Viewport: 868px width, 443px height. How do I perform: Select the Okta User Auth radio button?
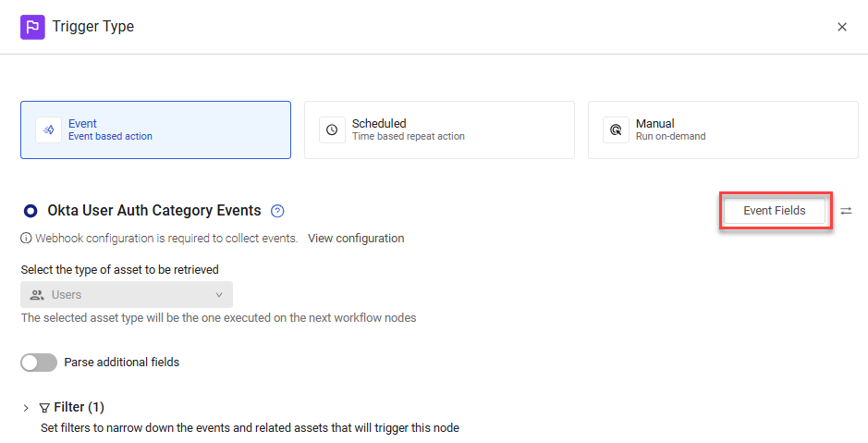(x=31, y=211)
